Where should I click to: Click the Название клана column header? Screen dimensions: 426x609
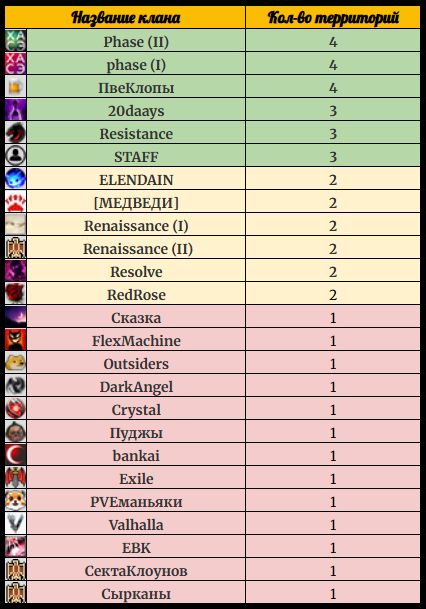pyautogui.click(x=125, y=17)
